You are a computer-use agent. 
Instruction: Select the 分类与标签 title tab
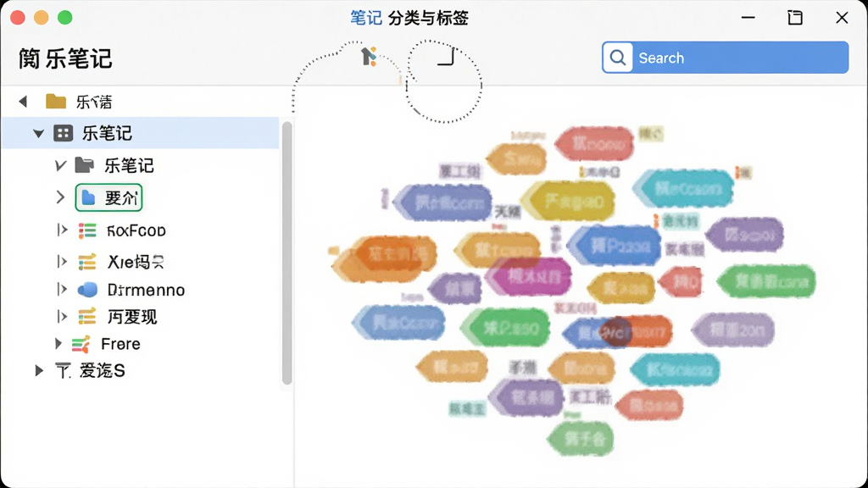click(x=428, y=18)
